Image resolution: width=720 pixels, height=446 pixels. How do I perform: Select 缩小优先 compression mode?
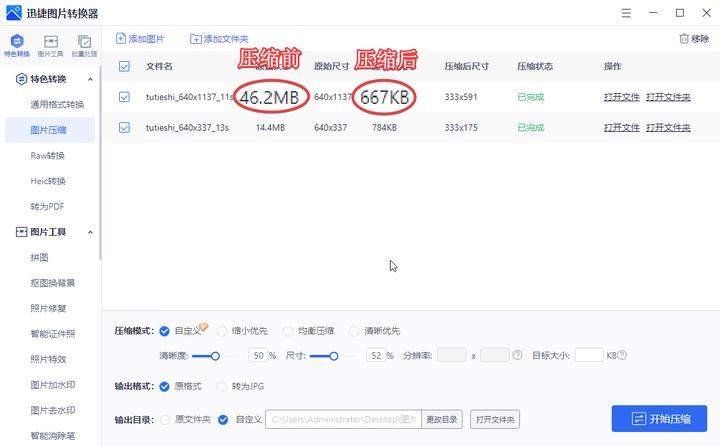pyautogui.click(x=222, y=331)
